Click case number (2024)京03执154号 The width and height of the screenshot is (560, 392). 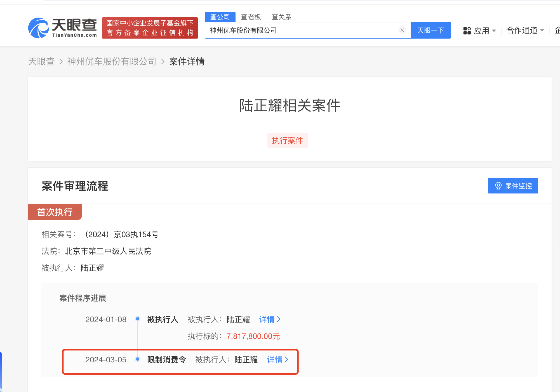click(x=121, y=234)
